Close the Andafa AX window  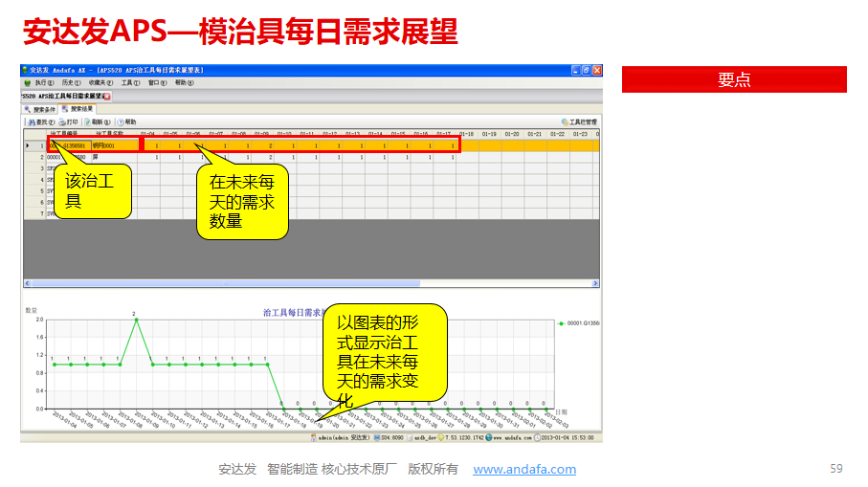pyautogui.click(x=597, y=70)
